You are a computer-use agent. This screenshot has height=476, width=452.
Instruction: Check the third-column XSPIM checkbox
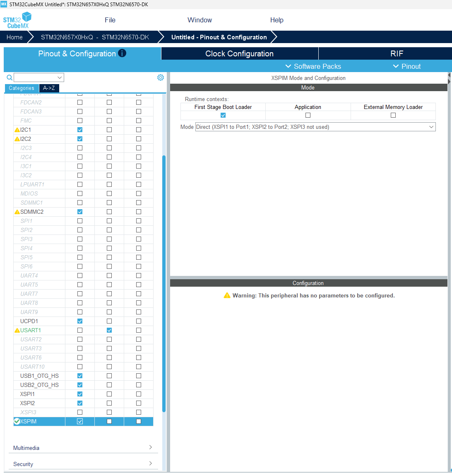coord(139,421)
